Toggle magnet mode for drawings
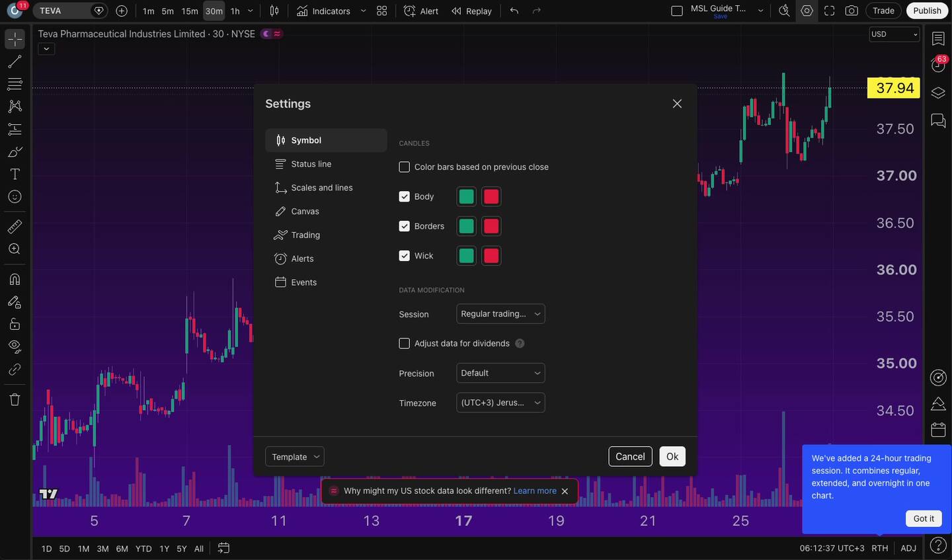 pos(15,279)
